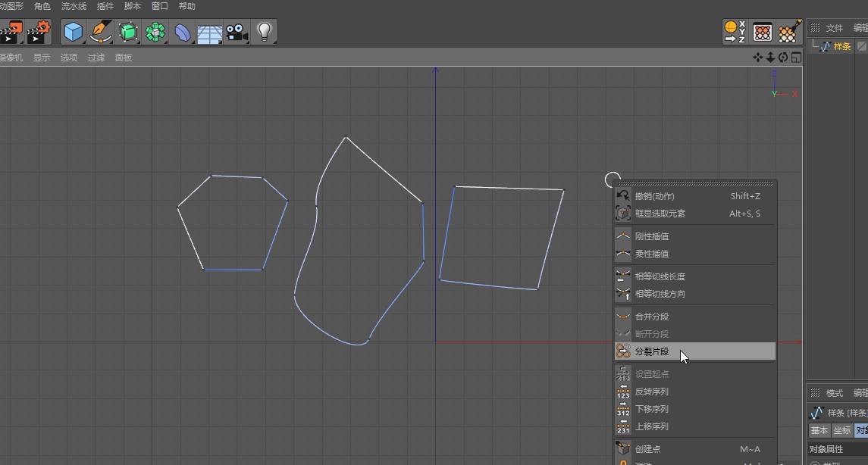
Task: Choose 相等切线长度 from context menu
Action: point(694,276)
